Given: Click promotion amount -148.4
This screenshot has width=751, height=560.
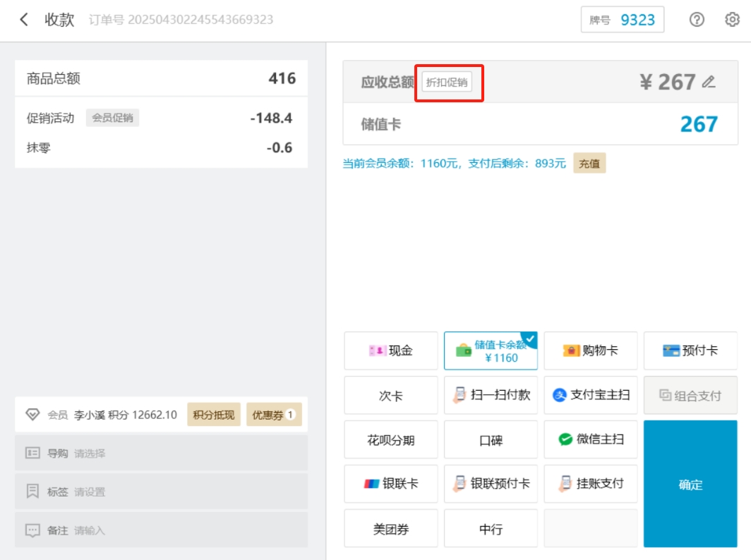Looking at the screenshot, I should (271, 118).
